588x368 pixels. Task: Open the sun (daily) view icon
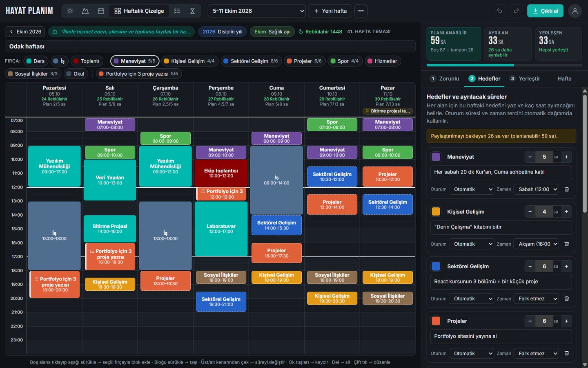tap(70, 11)
